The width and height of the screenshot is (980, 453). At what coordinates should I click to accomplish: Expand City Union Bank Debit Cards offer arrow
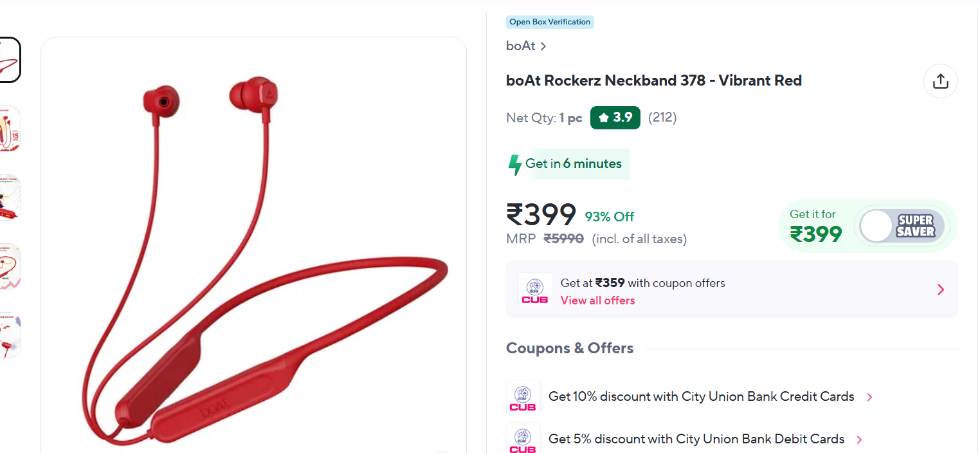coord(860,439)
